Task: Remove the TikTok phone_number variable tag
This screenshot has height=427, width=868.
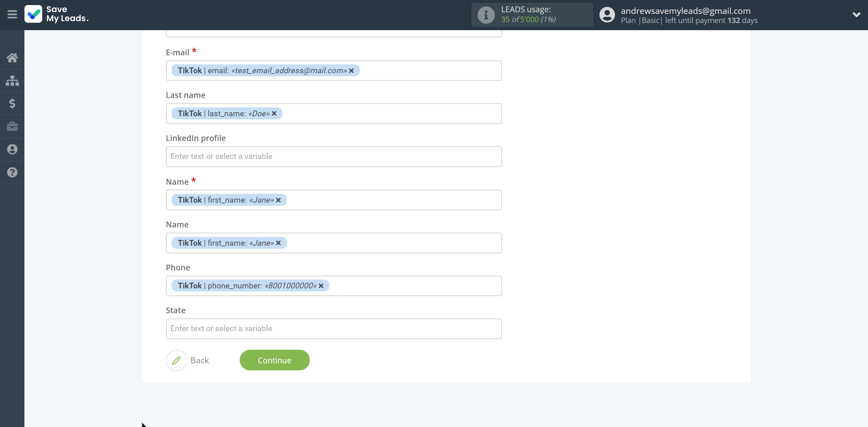Action: click(x=321, y=286)
